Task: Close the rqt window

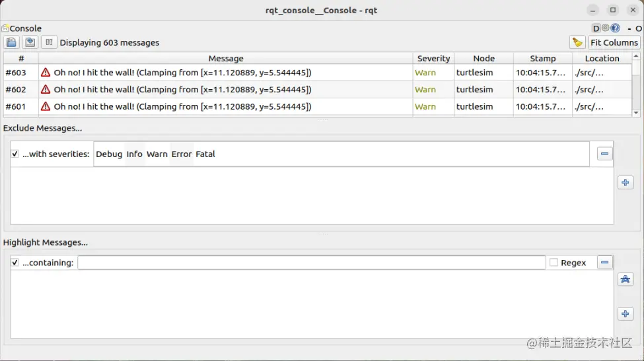Action: (x=633, y=10)
